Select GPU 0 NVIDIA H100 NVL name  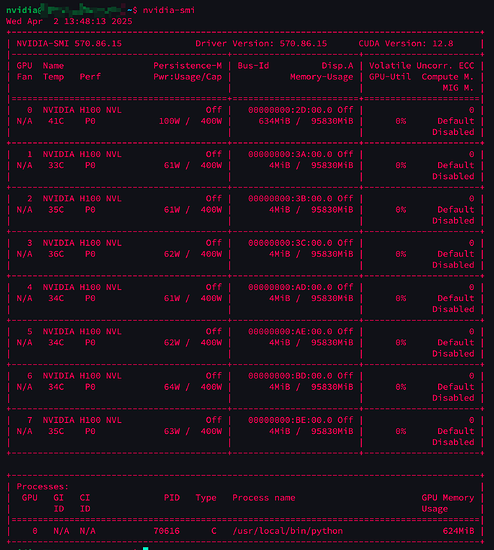point(82,110)
